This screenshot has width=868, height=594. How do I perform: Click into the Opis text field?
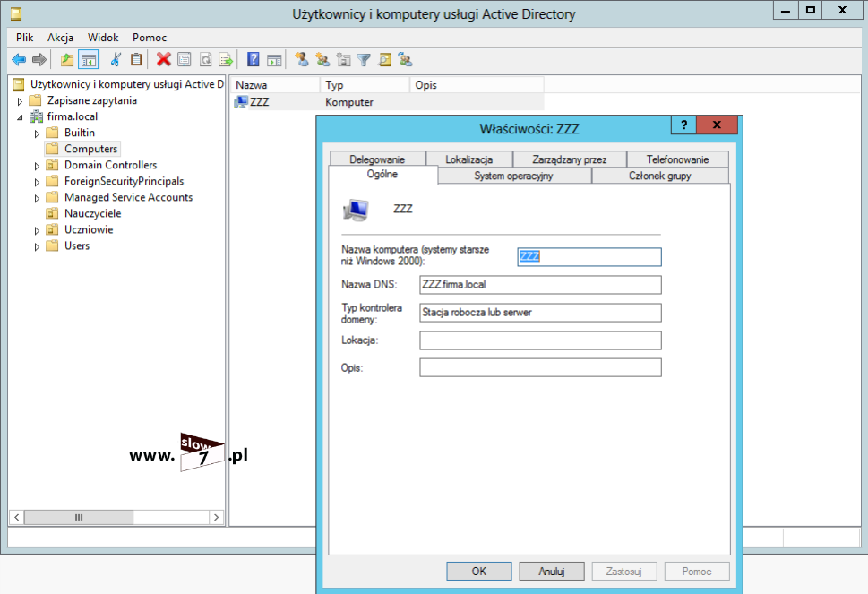(540, 367)
